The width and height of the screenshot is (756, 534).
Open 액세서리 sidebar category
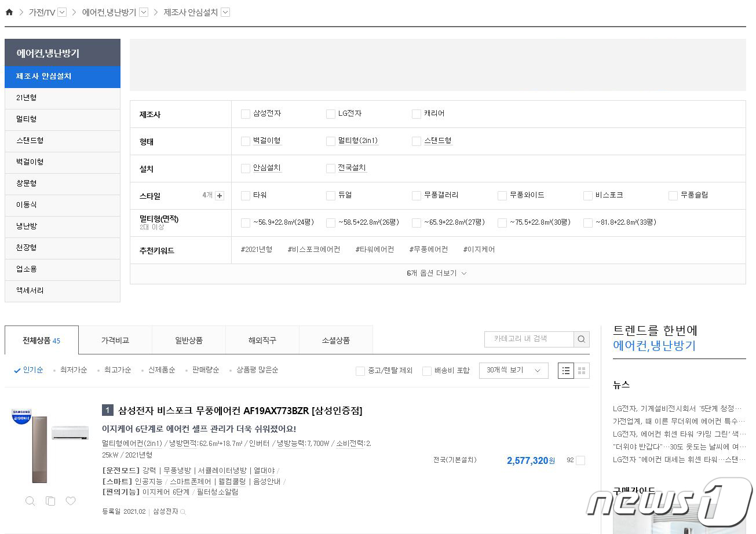point(63,291)
